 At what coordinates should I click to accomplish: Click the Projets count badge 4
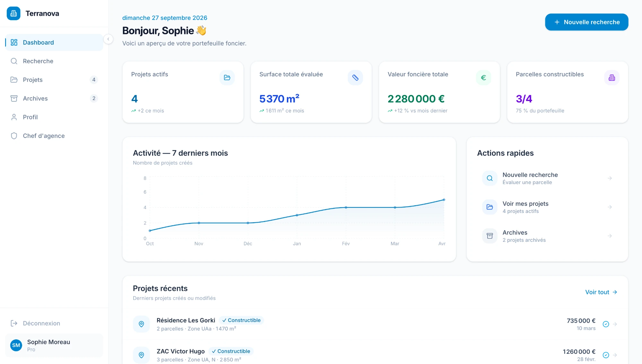(94, 80)
